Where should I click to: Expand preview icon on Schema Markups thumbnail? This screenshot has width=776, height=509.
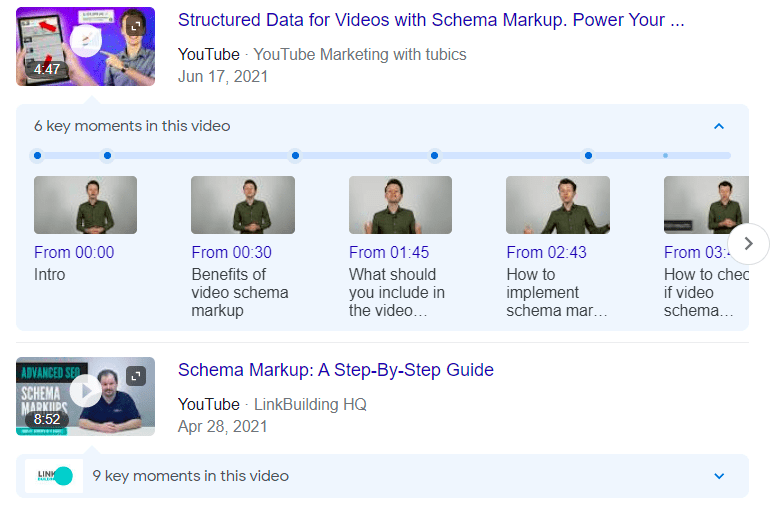click(136, 376)
